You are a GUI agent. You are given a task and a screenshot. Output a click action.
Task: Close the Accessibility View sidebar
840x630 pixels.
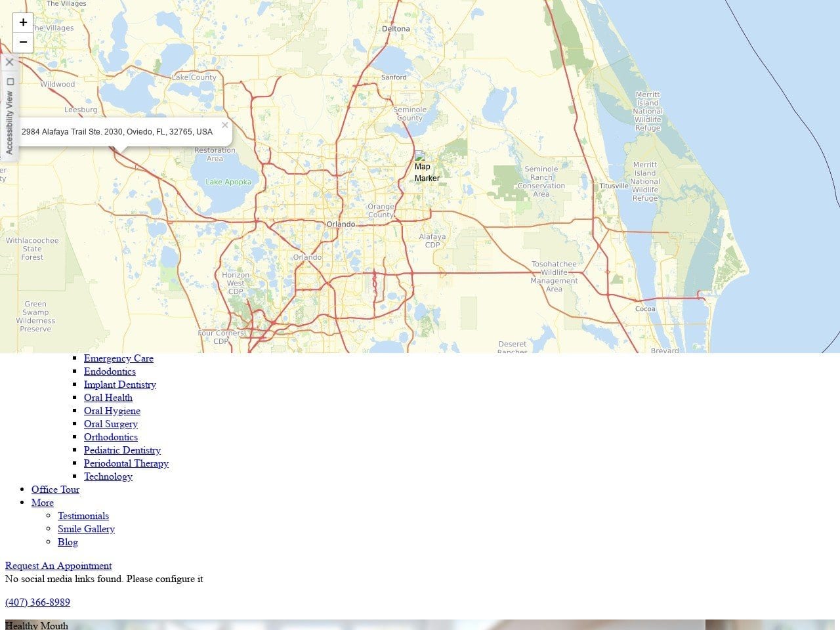9,62
